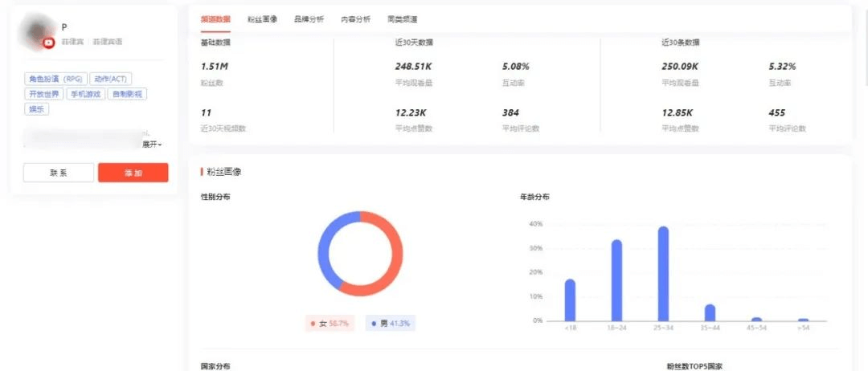Toggle the 男 41.3% legend item
The height and width of the screenshot is (371, 868).
pos(391,323)
